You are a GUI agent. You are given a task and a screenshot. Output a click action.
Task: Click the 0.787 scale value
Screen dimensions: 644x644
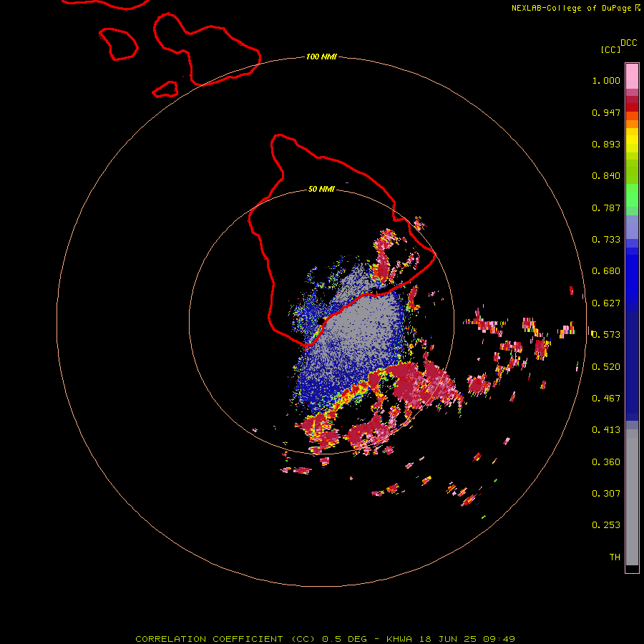(606, 208)
